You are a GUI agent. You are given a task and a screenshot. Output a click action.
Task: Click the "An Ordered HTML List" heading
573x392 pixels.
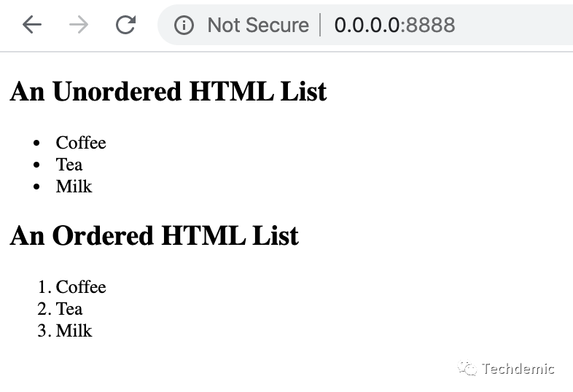154,236
